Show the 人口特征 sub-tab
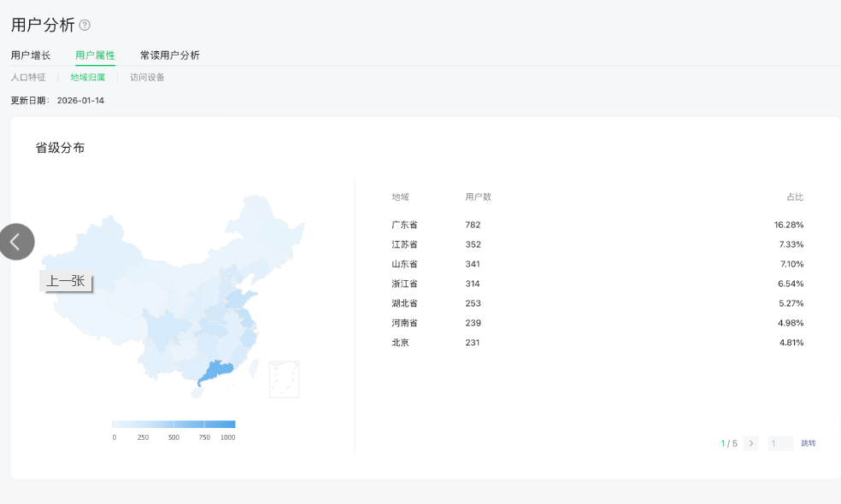The height and width of the screenshot is (504, 841). coord(28,77)
